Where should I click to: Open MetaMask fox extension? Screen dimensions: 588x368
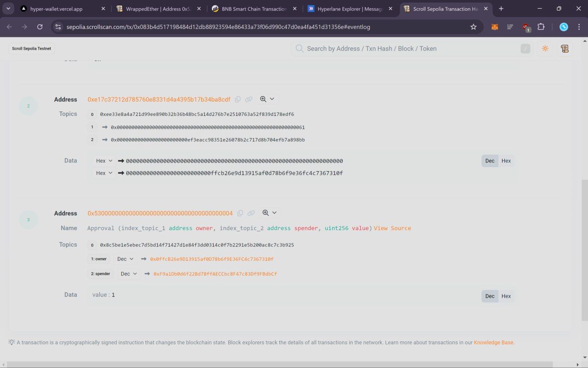point(495,27)
